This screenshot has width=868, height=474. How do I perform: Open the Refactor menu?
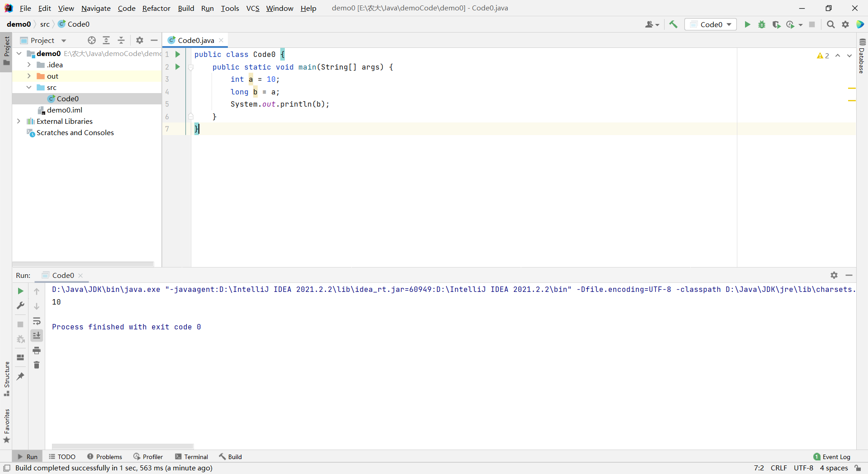point(156,8)
